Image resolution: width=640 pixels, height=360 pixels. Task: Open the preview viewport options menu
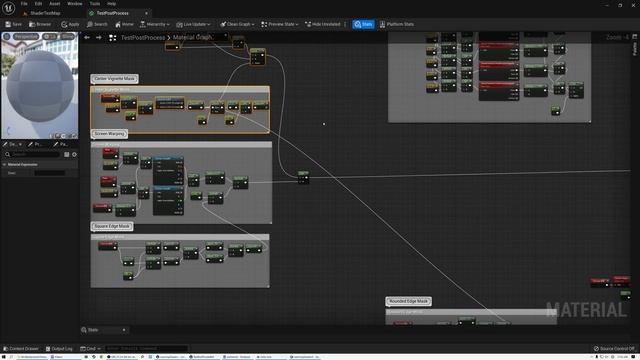pos(7,37)
